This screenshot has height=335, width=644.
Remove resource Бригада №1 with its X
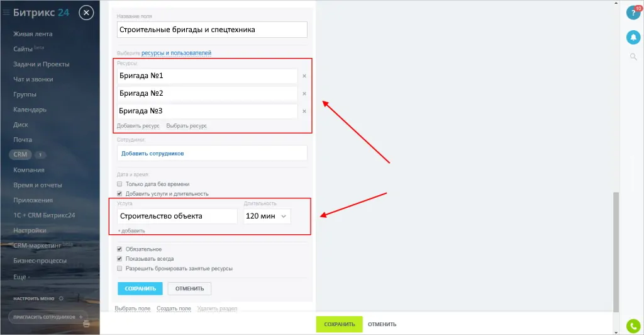click(304, 76)
